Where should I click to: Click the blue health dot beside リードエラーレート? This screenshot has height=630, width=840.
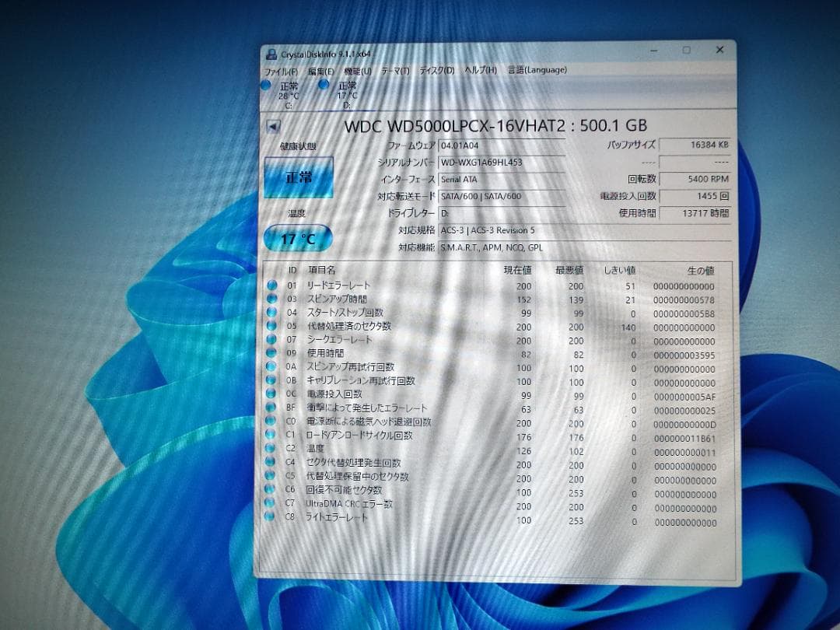[274, 285]
